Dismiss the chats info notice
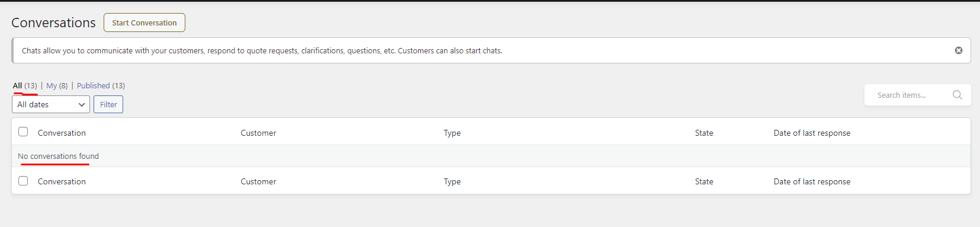 pyautogui.click(x=959, y=50)
